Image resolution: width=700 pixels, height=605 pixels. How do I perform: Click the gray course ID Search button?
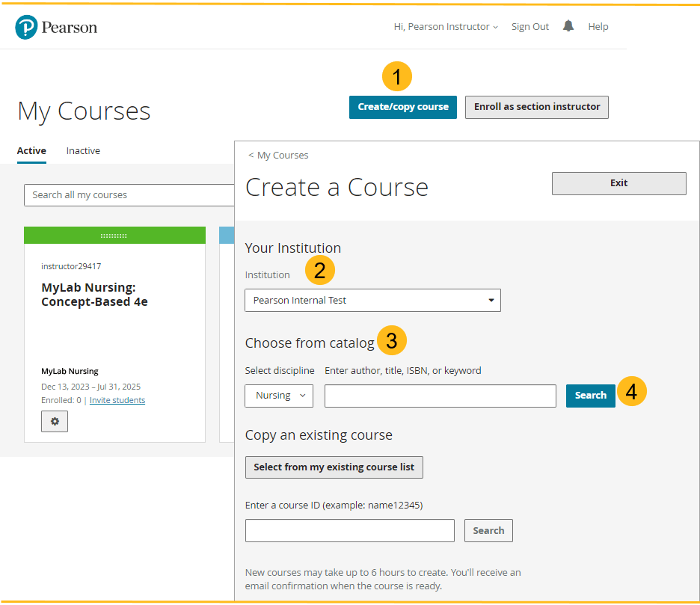click(488, 530)
